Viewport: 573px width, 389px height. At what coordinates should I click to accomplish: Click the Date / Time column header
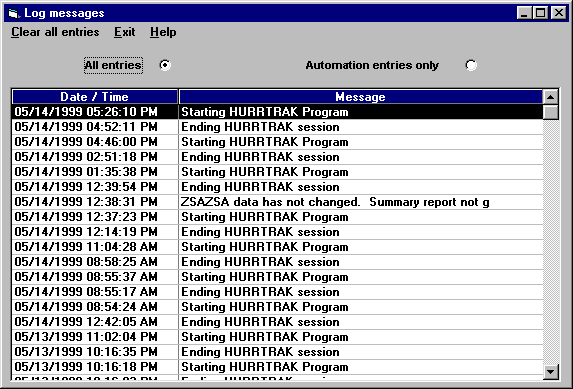click(95, 97)
